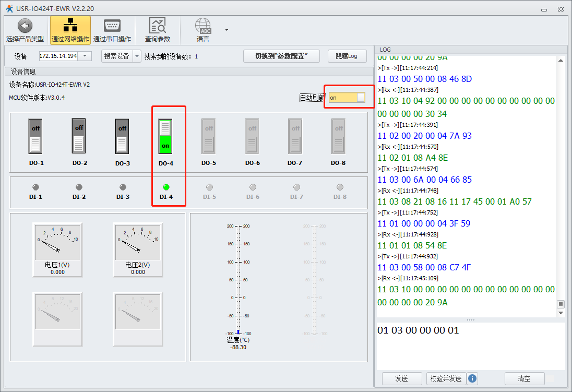Viewport: 572px width, 392px height.
Task: Toggle the DO-1 switch
Action: [x=35, y=137]
